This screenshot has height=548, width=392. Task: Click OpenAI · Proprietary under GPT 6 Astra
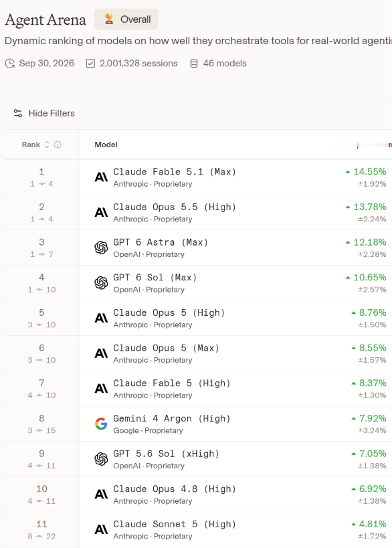pos(149,254)
